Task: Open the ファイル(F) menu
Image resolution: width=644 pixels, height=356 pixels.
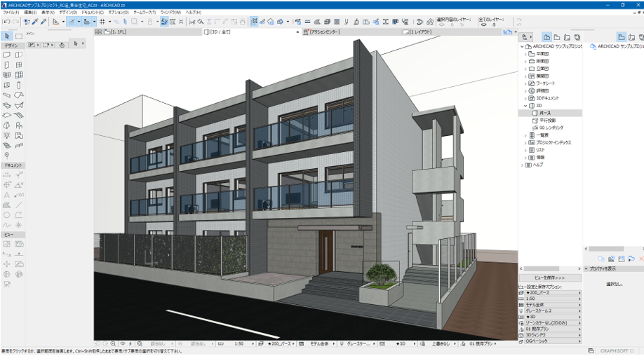Action: click(x=11, y=13)
